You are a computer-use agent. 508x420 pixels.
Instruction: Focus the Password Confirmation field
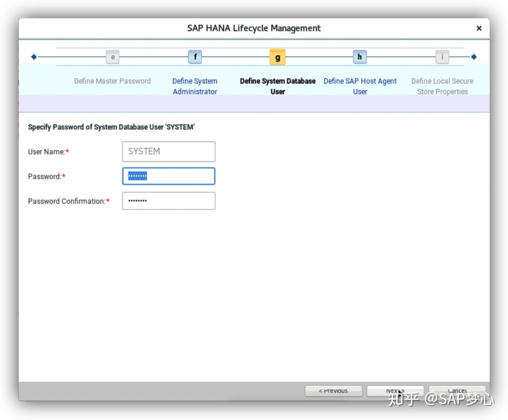(x=169, y=201)
